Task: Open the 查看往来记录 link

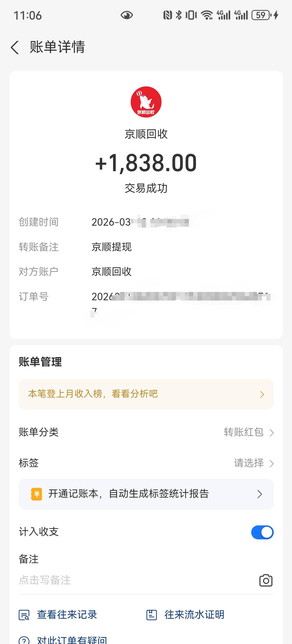Action: tap(67, 615)
